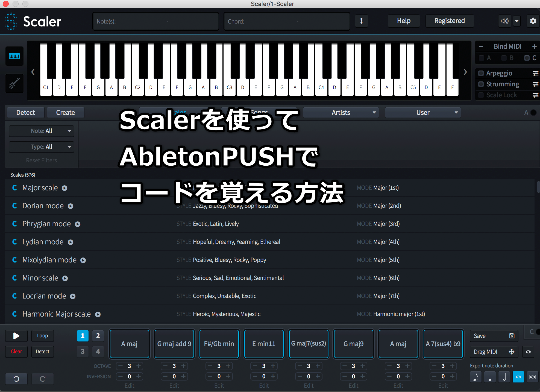
Task: Open settings with the gear icon
Action: point(533,21)
